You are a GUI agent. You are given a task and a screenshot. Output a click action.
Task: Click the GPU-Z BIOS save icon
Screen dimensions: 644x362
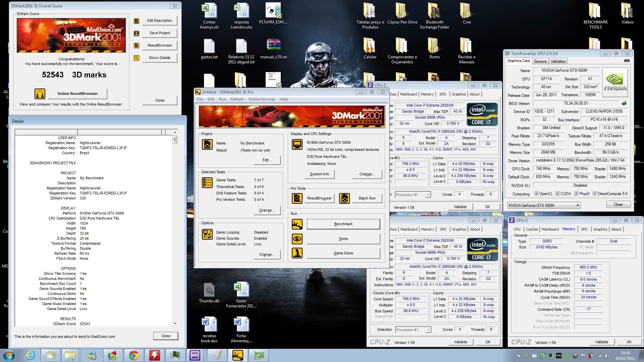624,103
